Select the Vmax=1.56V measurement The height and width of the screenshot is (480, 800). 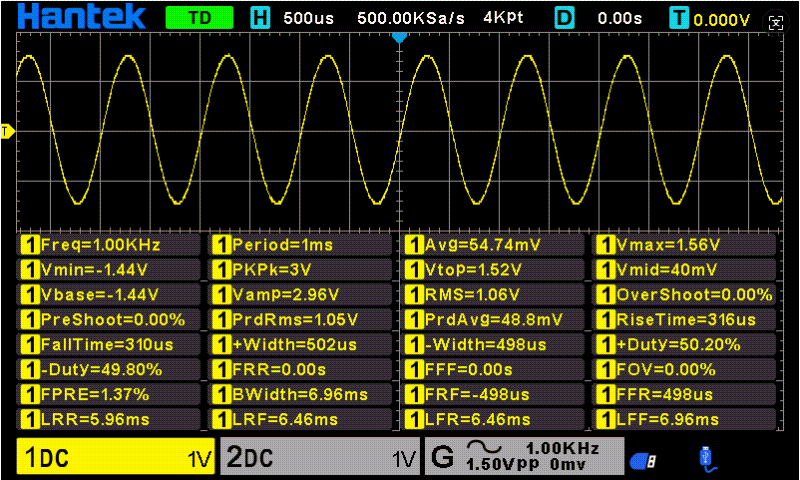(x=687, y=244)
